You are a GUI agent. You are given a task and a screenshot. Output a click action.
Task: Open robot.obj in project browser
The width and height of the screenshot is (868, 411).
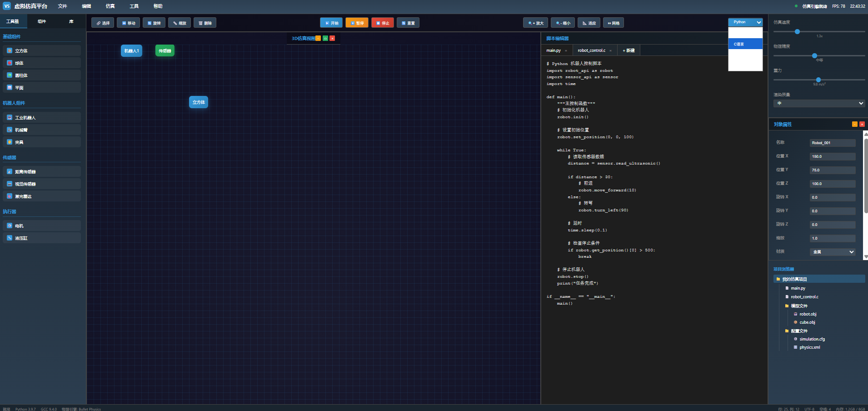pyautogui.click(x=808, y=314)
